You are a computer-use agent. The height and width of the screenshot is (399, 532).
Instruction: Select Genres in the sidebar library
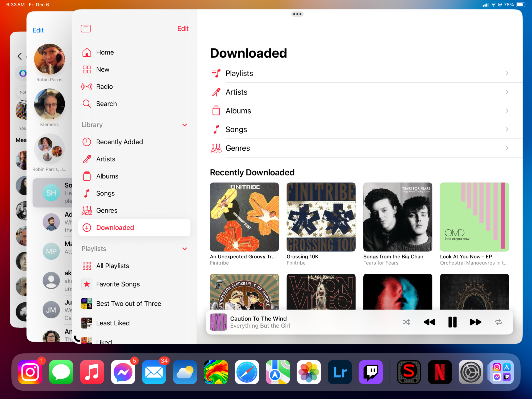[106, 210]
